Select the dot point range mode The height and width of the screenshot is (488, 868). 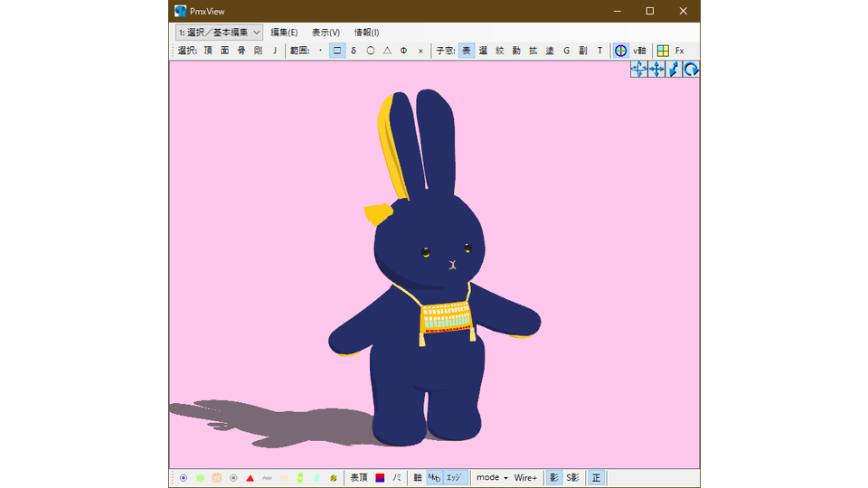[x=320, y=51]
